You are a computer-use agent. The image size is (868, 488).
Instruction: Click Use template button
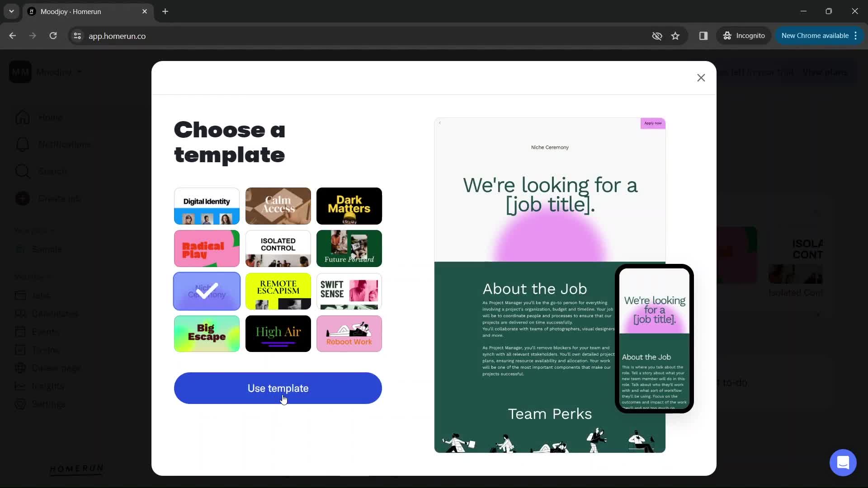278,388
